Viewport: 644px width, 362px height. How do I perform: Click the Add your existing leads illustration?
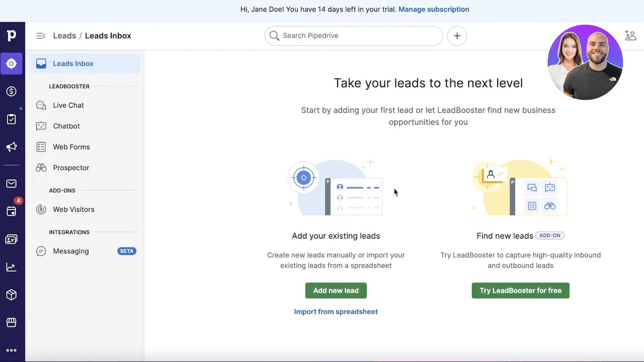point(335,187)
